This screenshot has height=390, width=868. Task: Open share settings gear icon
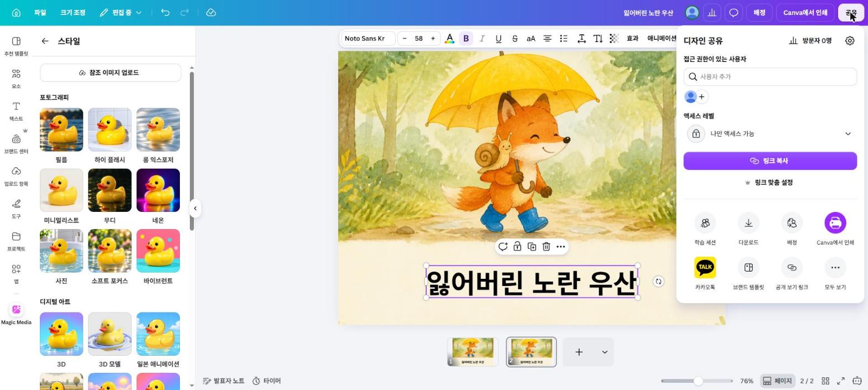[x=850, y=40]
